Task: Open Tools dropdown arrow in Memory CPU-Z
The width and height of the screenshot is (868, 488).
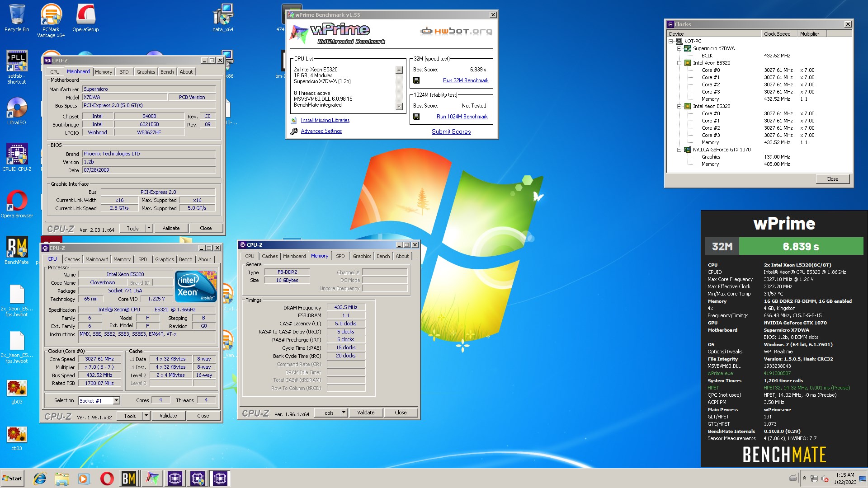Action: coord(344,413)
